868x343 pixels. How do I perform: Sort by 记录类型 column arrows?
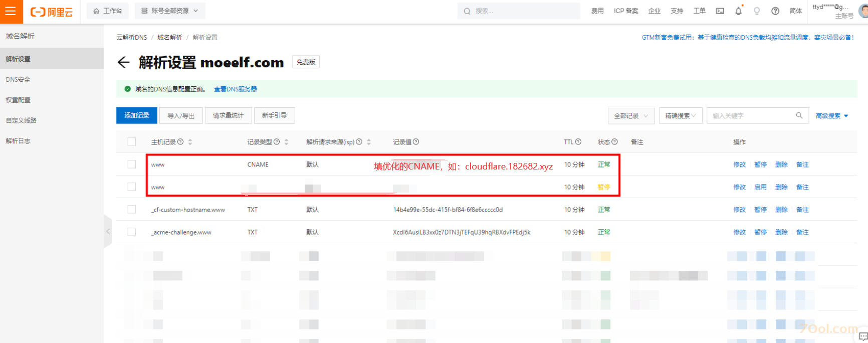click(286, 142)
